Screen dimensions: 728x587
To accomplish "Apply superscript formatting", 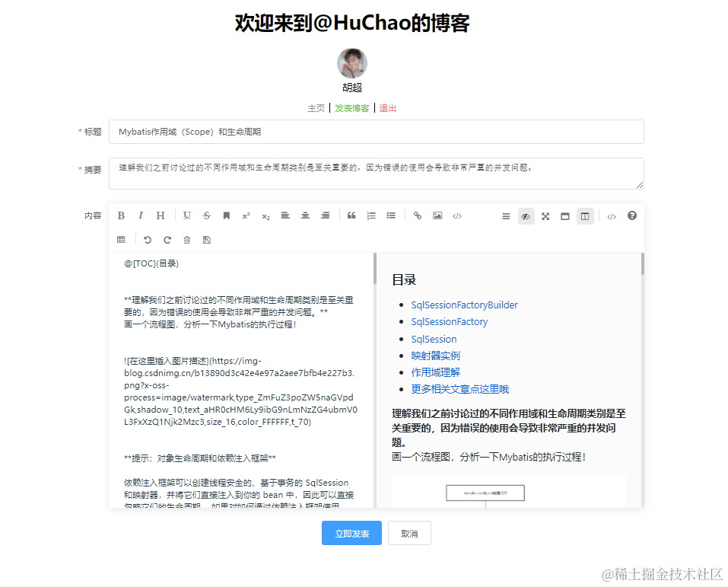I will (x=246, y=215).
